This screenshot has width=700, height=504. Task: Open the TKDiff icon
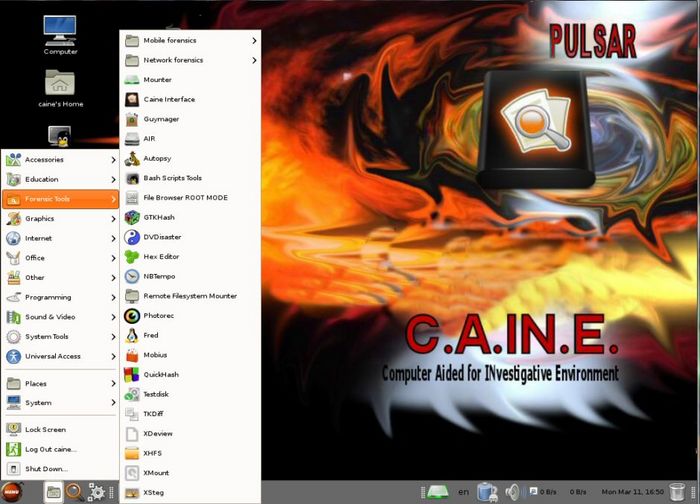click(x=132, y=414)
